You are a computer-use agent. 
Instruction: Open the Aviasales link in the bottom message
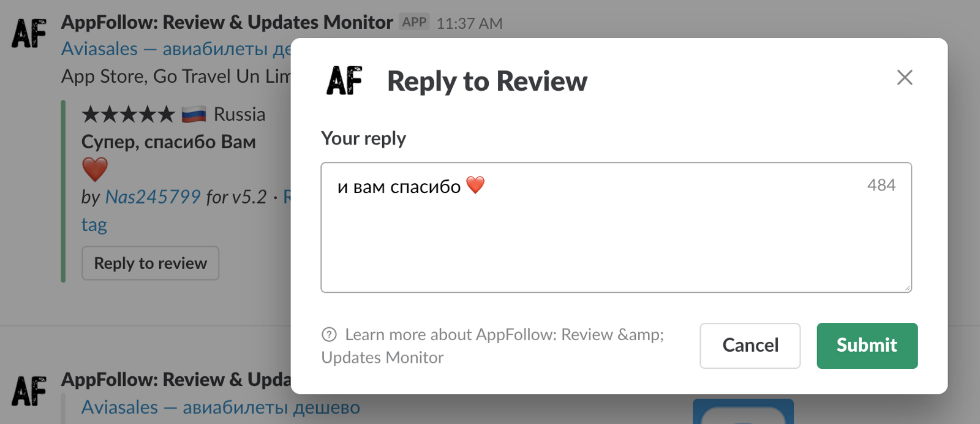(x=221, y=407)
